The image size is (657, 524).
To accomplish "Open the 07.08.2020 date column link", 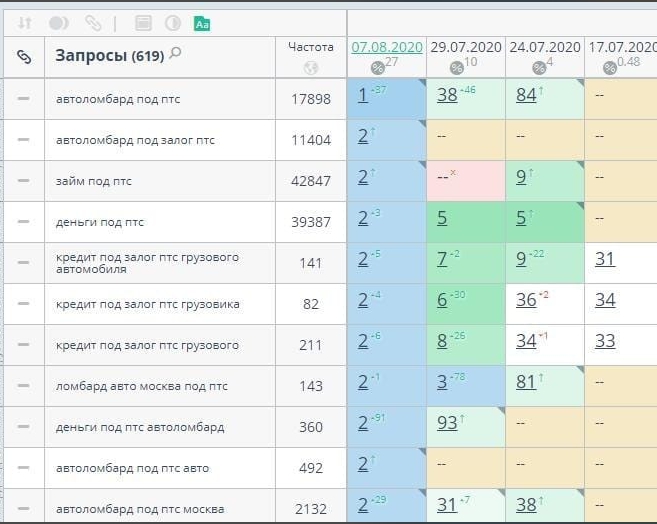I will click(386, 47).
